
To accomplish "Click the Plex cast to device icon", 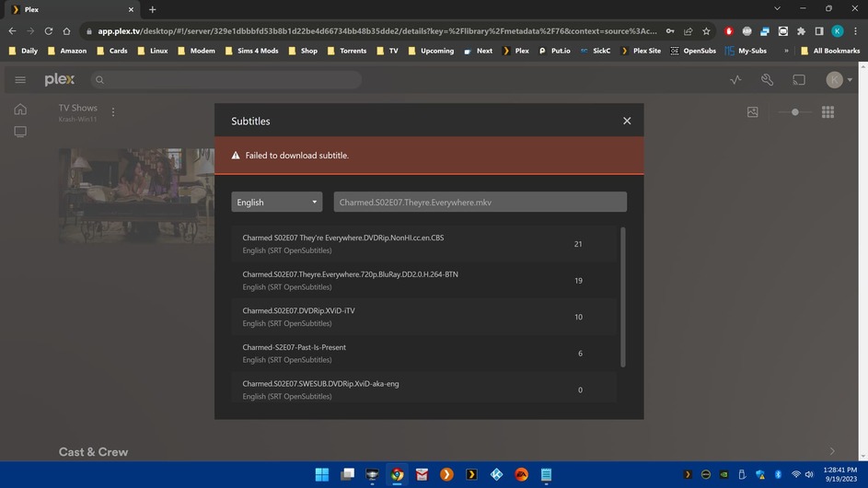I will tap(799, 80).
